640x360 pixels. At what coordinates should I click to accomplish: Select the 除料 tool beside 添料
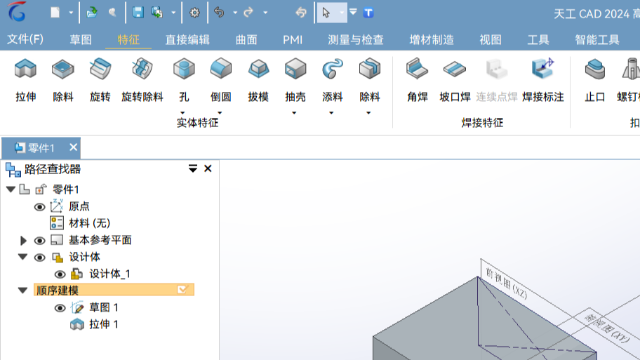click(369, 79)
